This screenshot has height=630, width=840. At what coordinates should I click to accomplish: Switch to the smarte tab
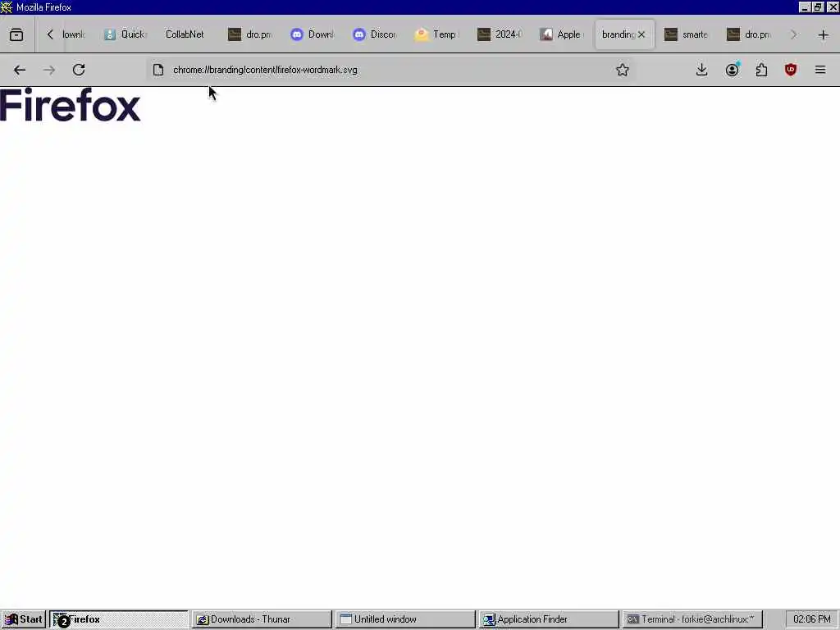tap(687, 34)
